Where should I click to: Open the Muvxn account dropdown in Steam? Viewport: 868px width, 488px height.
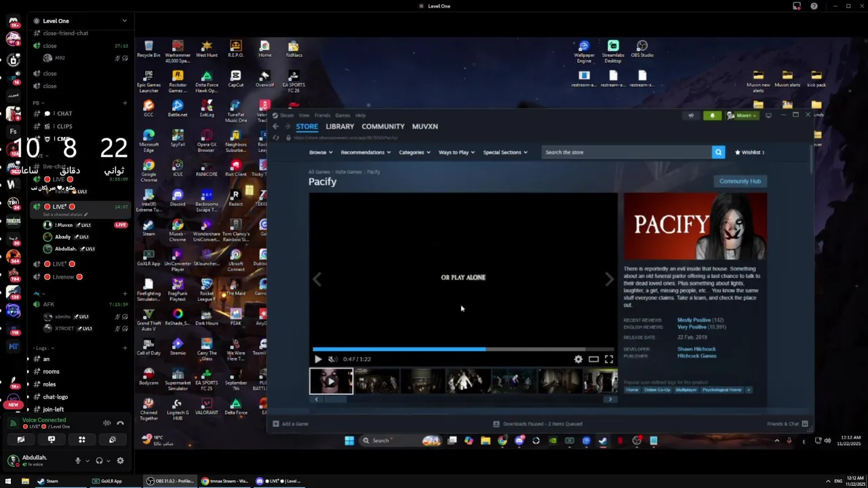tap(743, 115)
